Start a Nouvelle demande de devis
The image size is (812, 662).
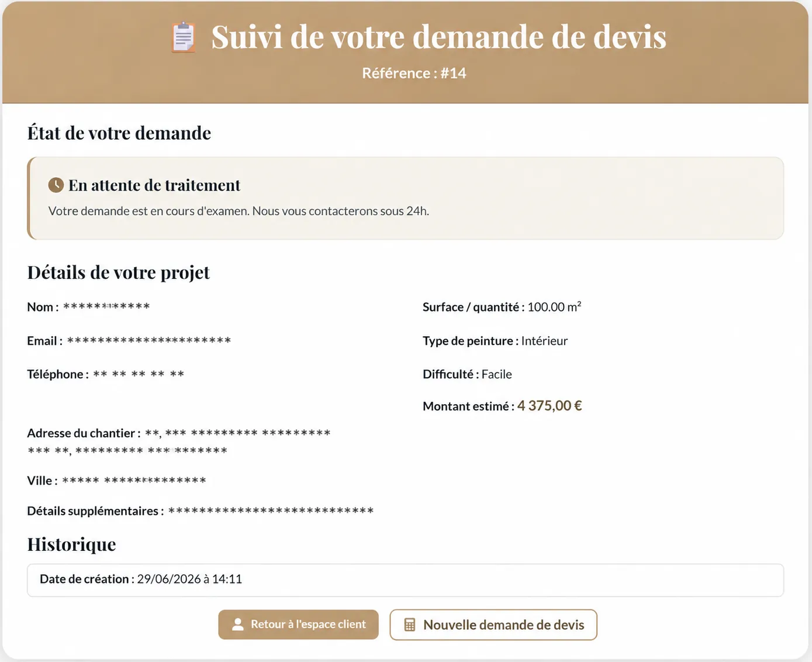[x=493, y=625]
